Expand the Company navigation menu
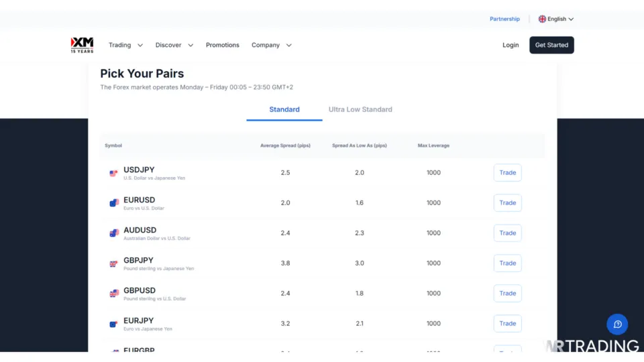This screenshot has height=362, width=644. pyautogui.click(x=271, y=45)
